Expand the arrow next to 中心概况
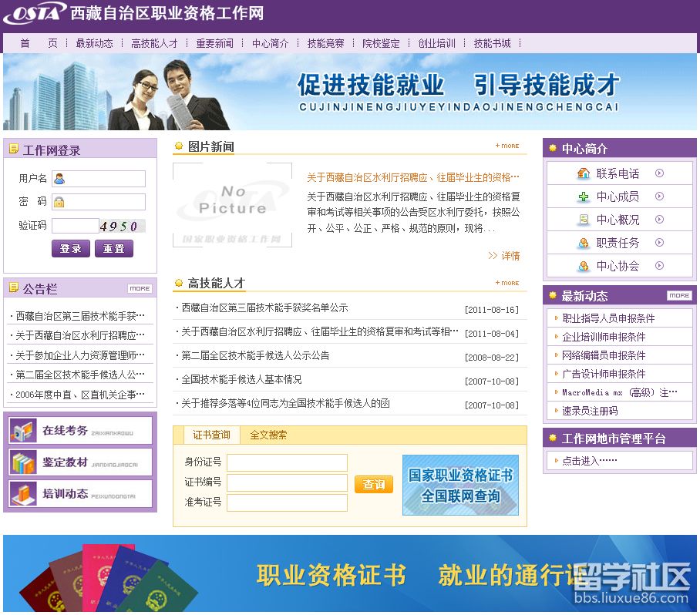Image resolution: width=700 pixels, height=615 pixels. [x=660, y=219]
